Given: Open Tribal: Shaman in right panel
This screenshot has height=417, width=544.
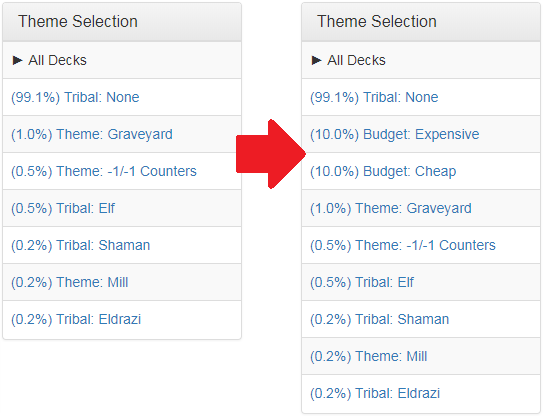Looking at the screenshot, I should 380,320.
